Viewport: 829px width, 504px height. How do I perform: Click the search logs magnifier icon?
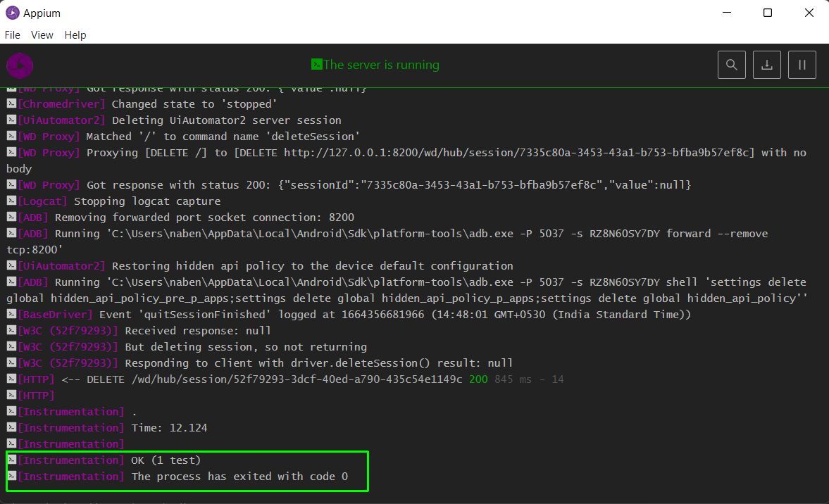pos(731,65)
